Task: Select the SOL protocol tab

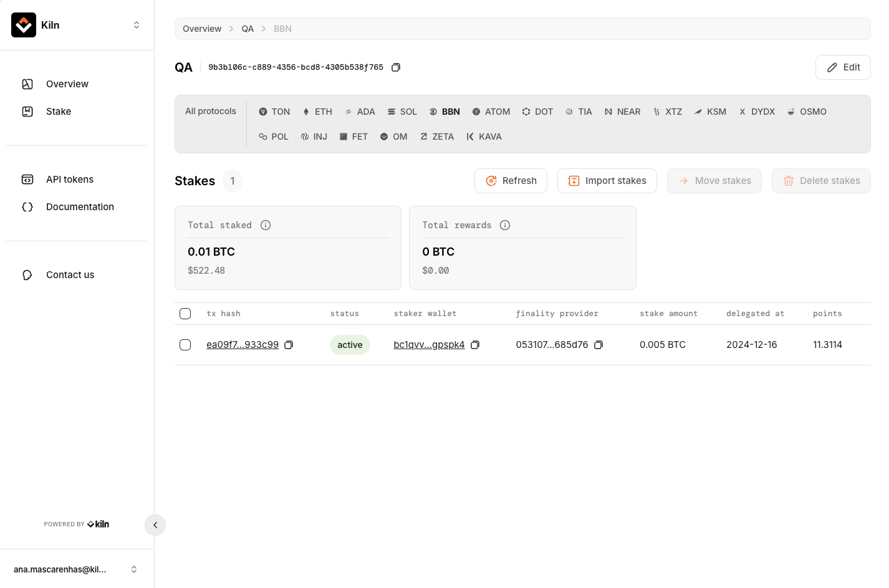Action: (402, 112)
